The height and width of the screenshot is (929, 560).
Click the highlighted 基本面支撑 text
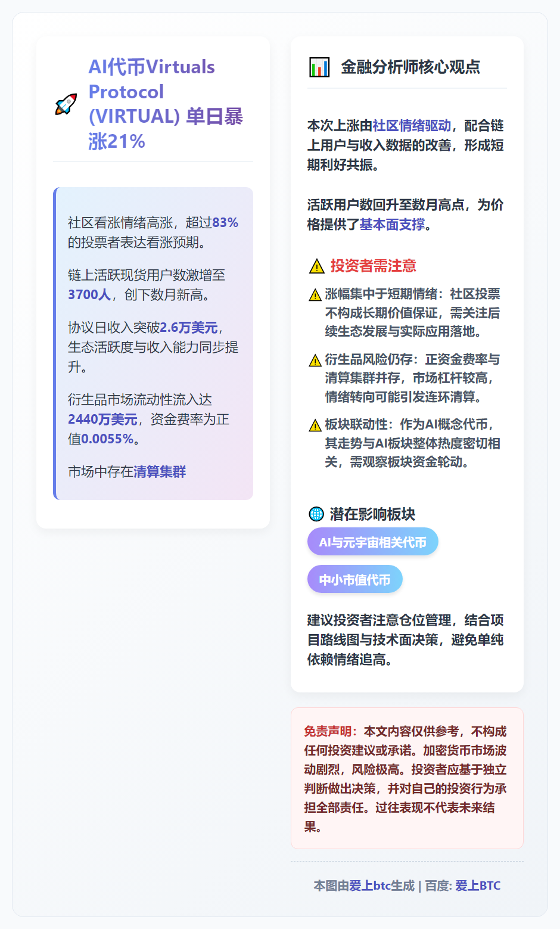click(392, 225)
